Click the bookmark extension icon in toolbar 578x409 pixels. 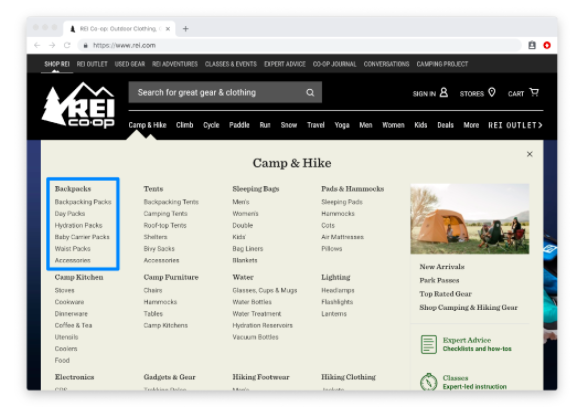pyautogui.click(x=532, y=45)
